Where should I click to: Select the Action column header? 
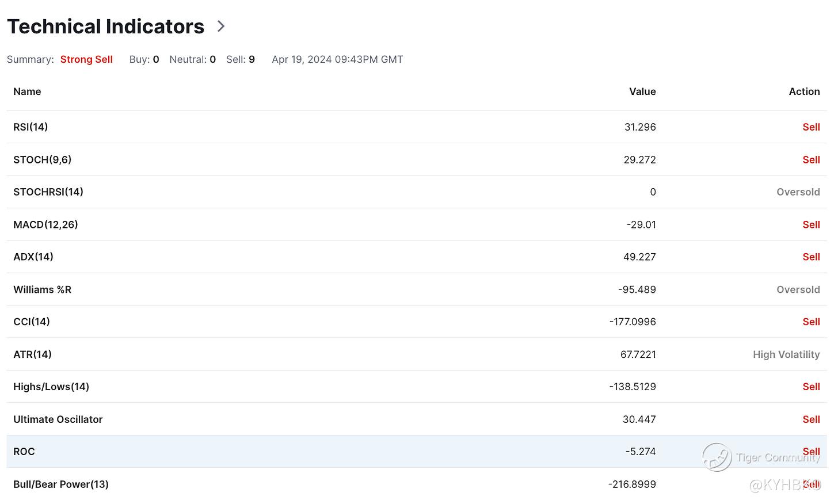(x=804, y=91)
